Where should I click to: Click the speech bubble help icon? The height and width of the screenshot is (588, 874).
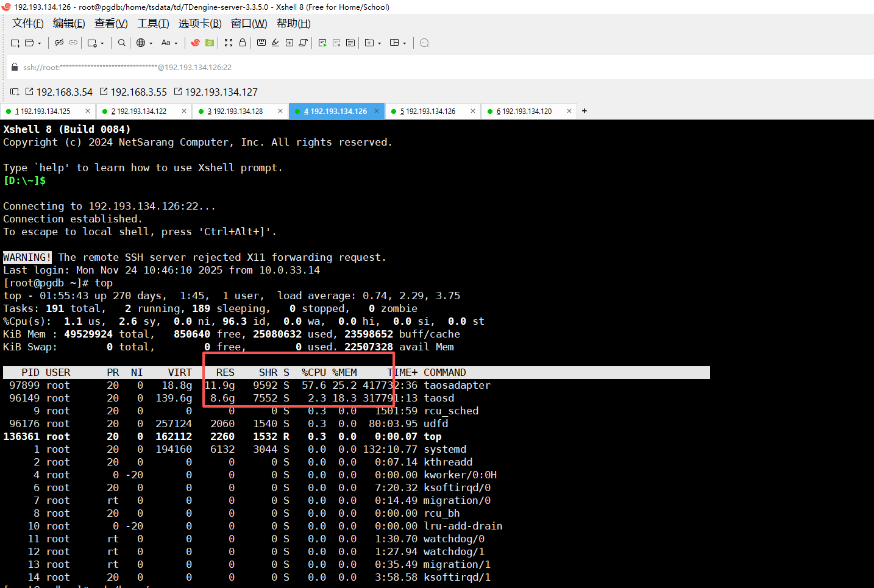(x=424, y=43)
